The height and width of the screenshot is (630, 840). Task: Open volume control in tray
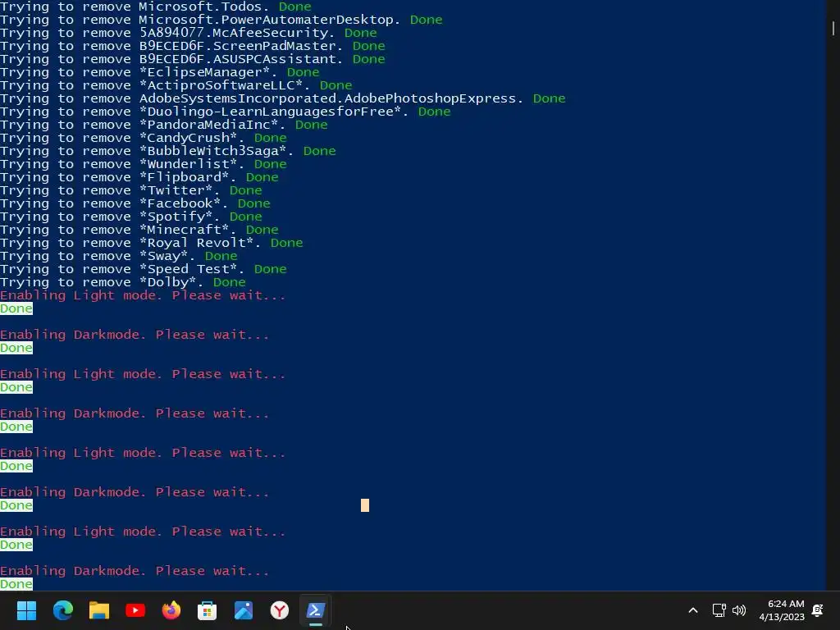click(739, 610)
